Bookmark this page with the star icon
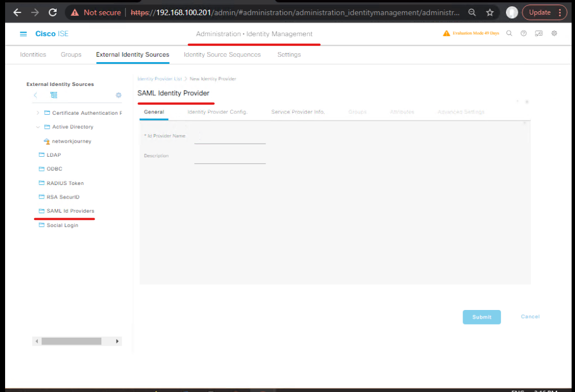 (490, 12)
